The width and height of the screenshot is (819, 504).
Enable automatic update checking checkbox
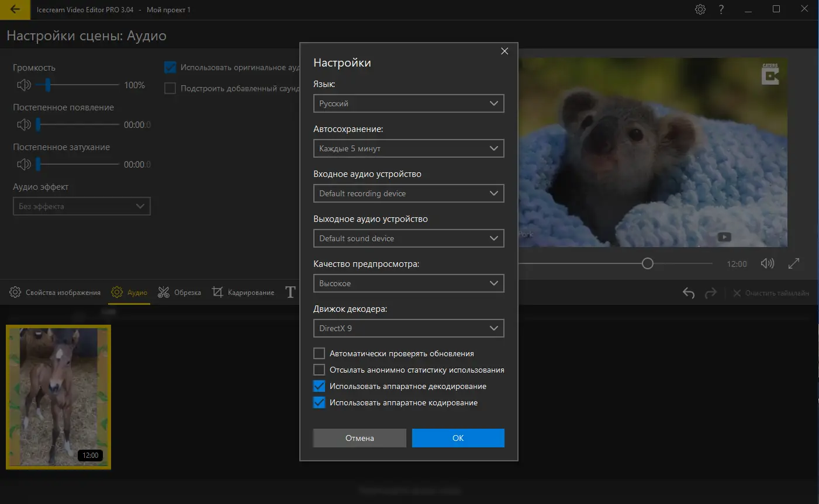pos(319,353)
